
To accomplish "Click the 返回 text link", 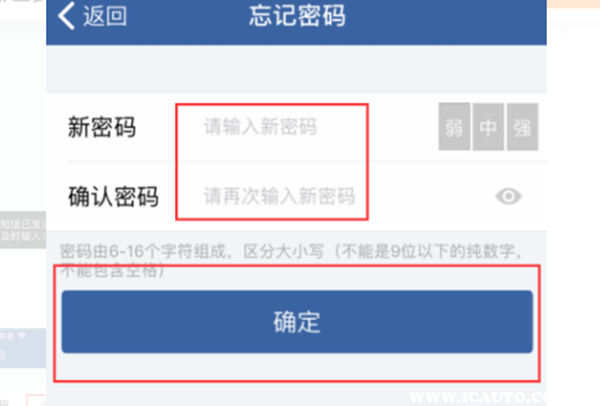I will (x=105, y=16).
